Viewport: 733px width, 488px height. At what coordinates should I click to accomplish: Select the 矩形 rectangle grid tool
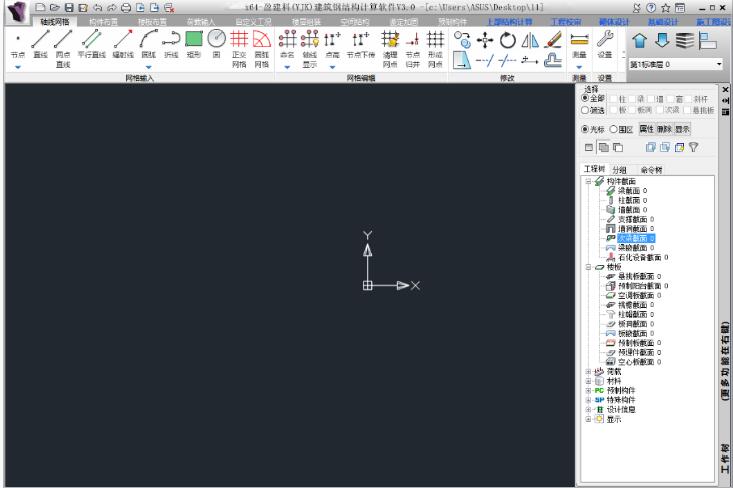click(x=193, y=44)
